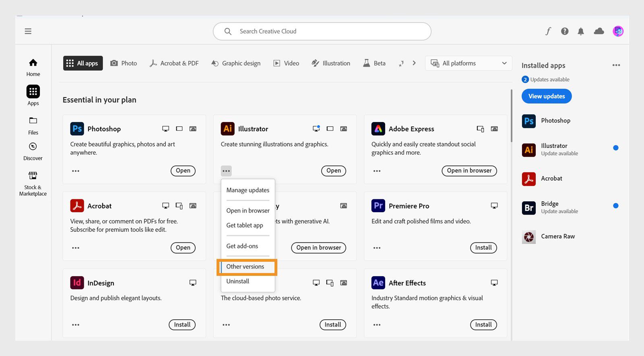644x356 pixels.
Task: Switch to Illustration category tab
Action: 331,63
